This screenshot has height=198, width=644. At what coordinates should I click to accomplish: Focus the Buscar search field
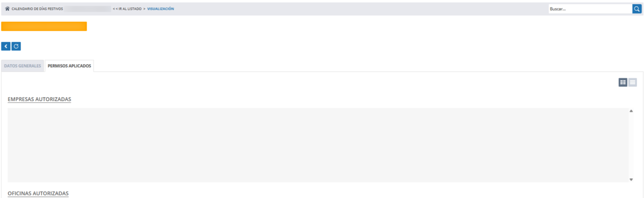pos(590,8)
